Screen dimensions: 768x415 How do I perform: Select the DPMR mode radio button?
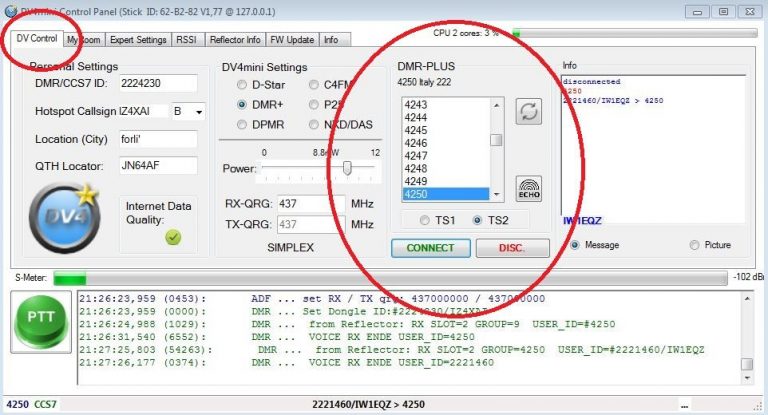(x=241, y=124)
